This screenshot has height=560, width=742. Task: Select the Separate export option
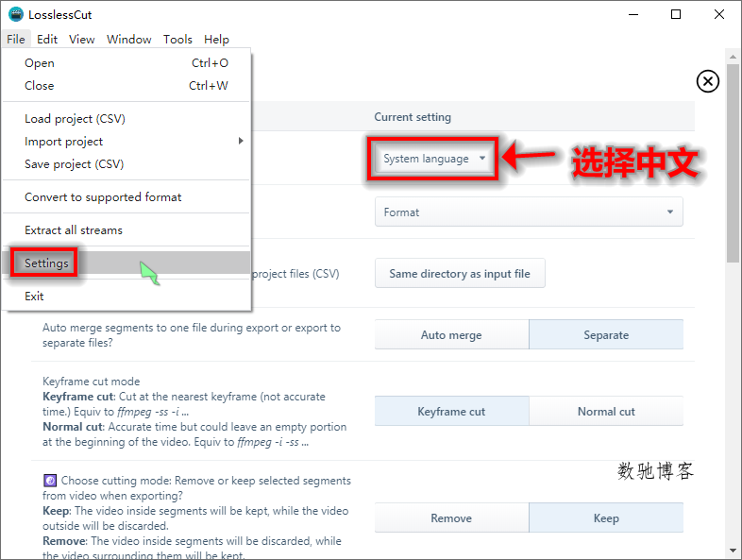[606, 335]
